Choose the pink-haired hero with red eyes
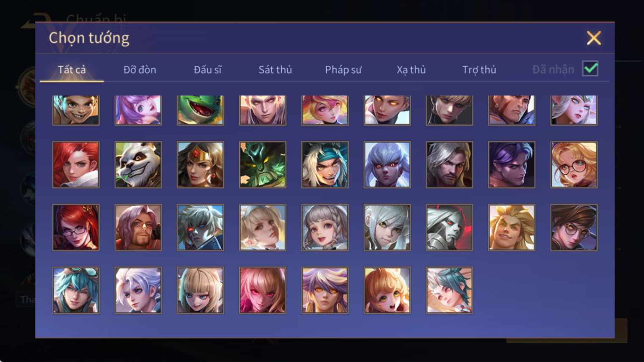 262,290
